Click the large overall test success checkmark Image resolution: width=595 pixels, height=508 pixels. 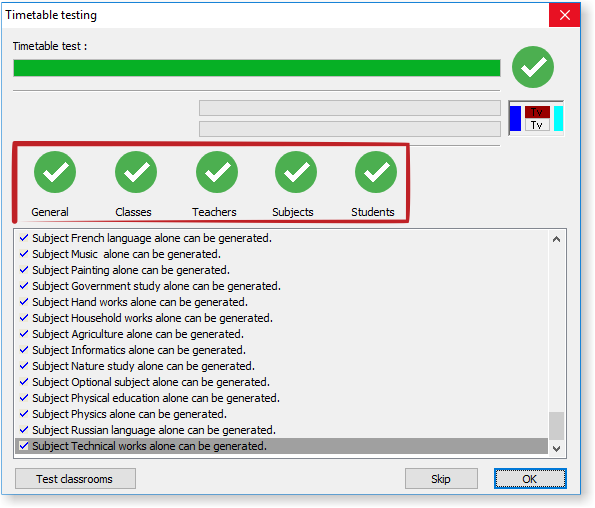[533, 67]
